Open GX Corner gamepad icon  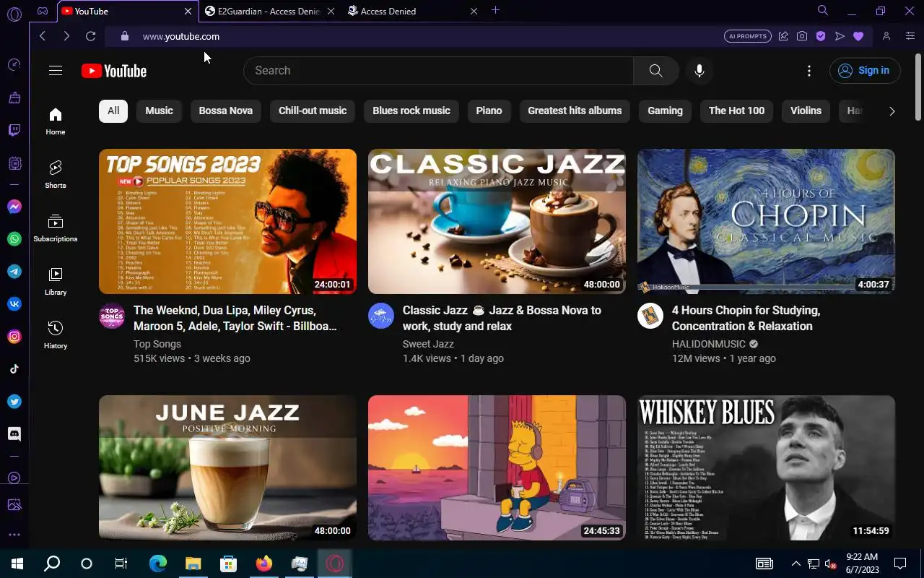(x=43, y=11)
